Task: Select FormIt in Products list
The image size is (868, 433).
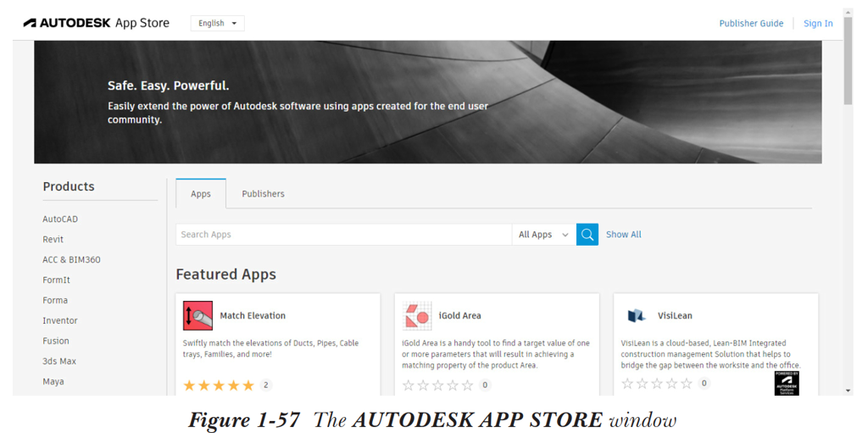Action: 57,280
